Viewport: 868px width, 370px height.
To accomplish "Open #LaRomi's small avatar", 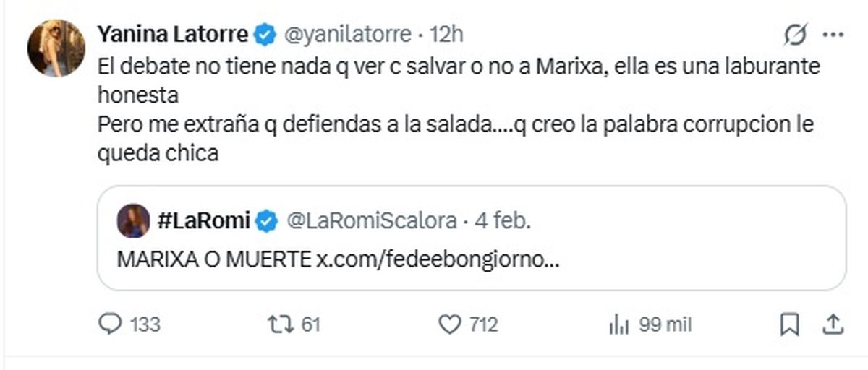I will point(133,220).
